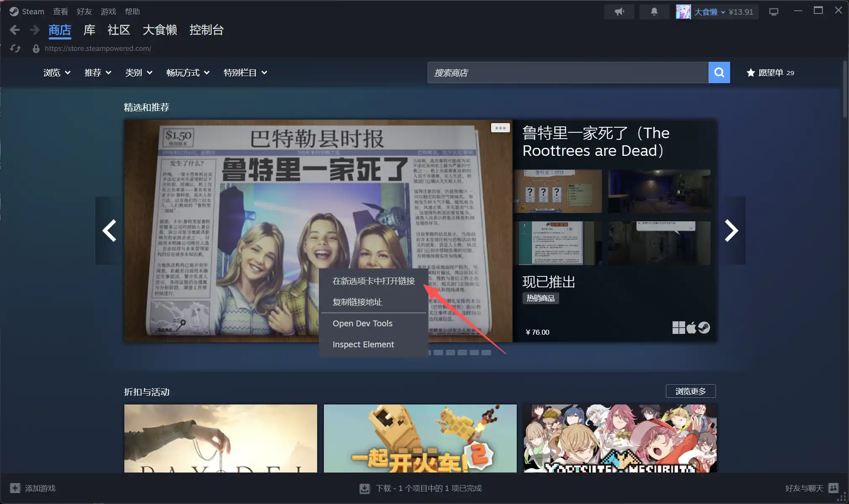Click the page reload icon
849x504 pixels.
(x=16, y=49)
